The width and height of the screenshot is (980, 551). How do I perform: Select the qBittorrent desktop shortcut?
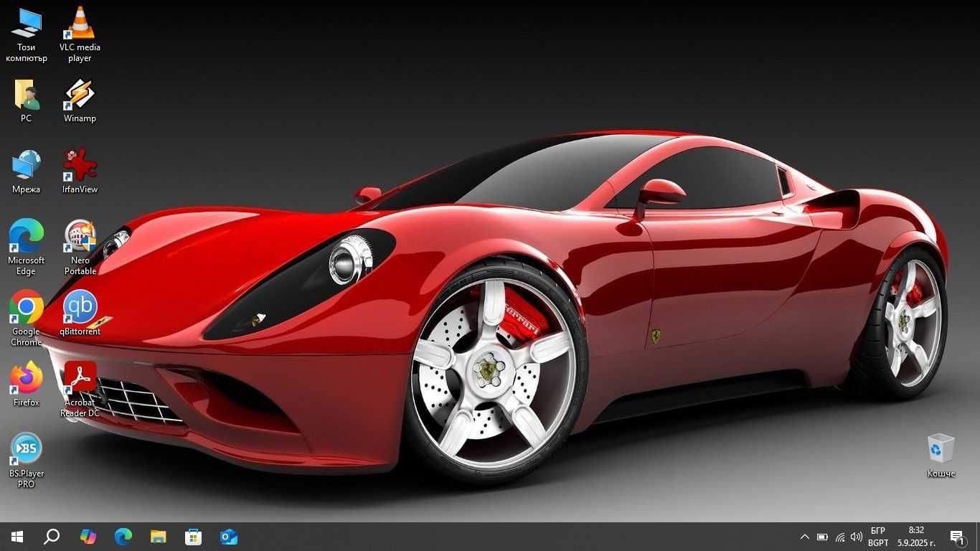pos(80,314)
